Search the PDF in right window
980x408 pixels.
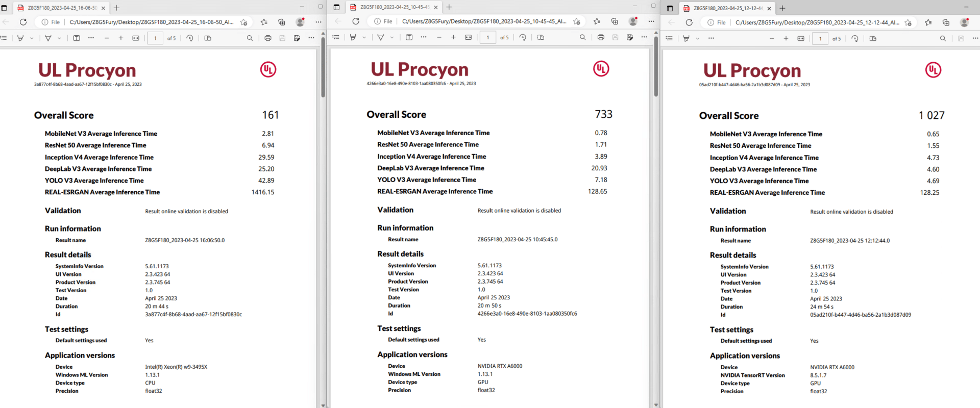click(943, 39)
